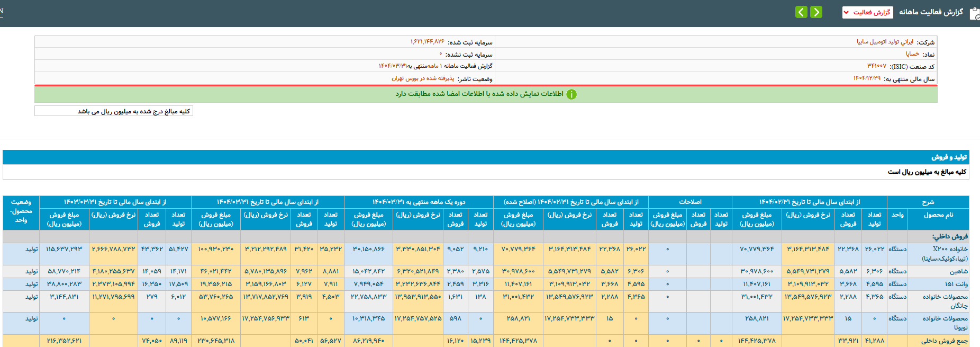Open the گزارش فعالیت dropdown

coord(867,12)
